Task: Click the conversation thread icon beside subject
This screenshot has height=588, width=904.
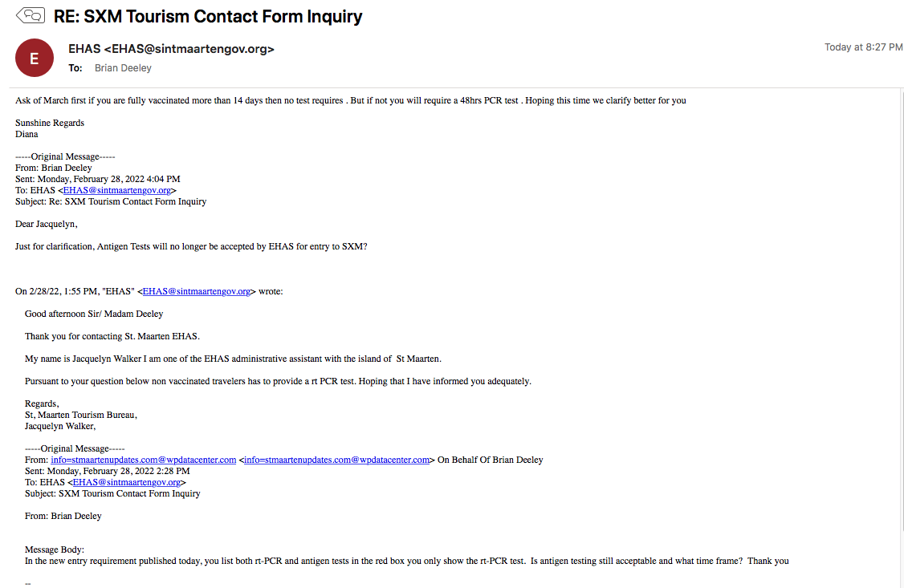Action: point(30,15)
